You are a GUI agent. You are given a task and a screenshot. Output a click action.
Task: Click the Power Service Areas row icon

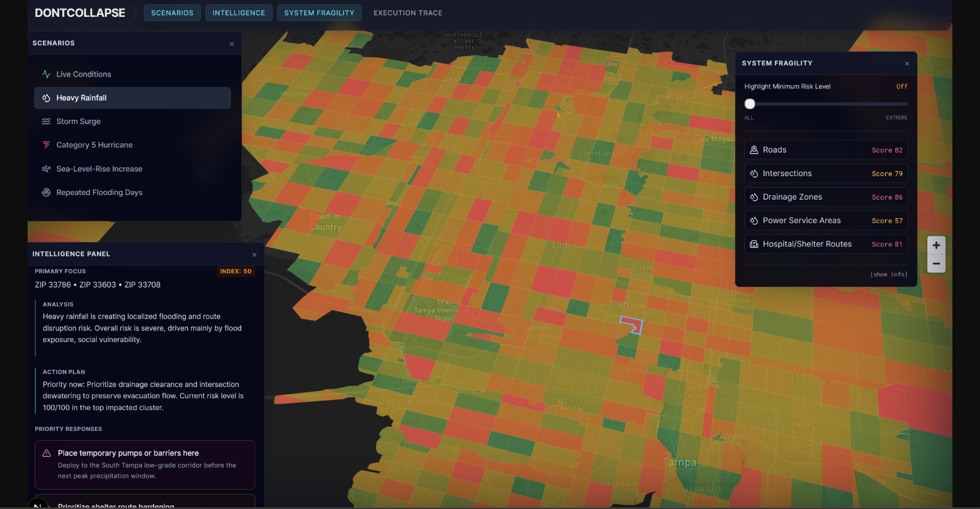tap(754, 221)
